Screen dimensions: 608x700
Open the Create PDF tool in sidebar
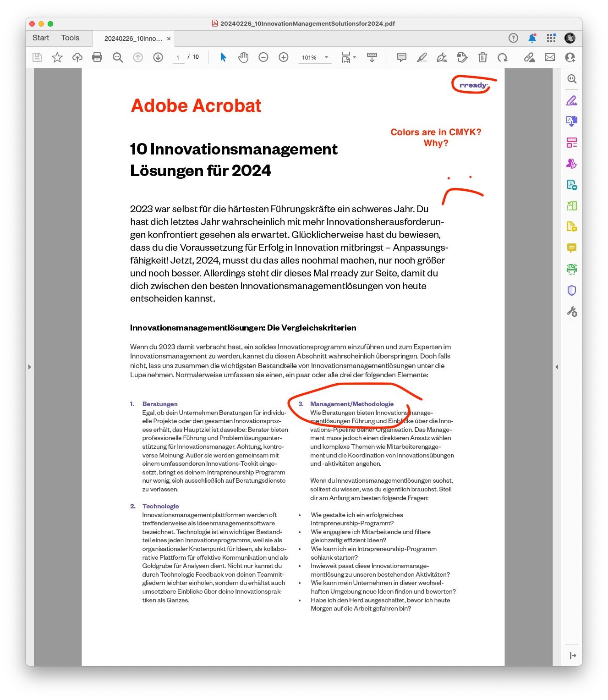pyautogui.click(x=572, y=185)
